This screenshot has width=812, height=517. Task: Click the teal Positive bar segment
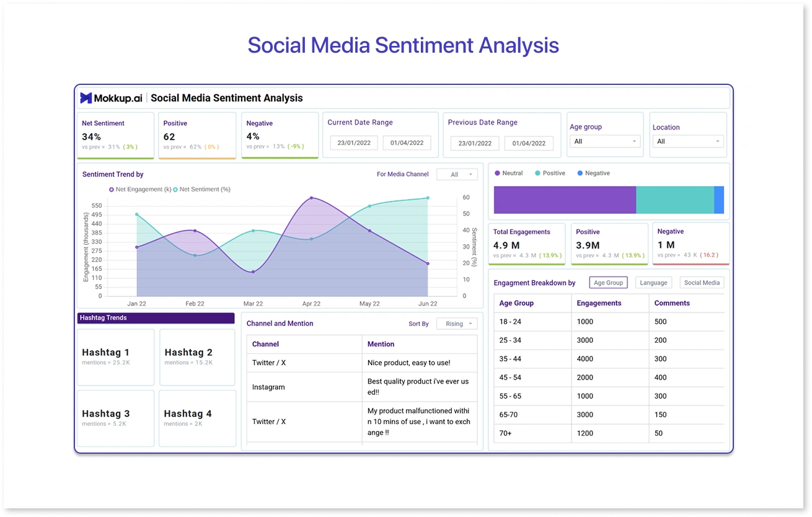pyautogui.click(x=675, y=200)
